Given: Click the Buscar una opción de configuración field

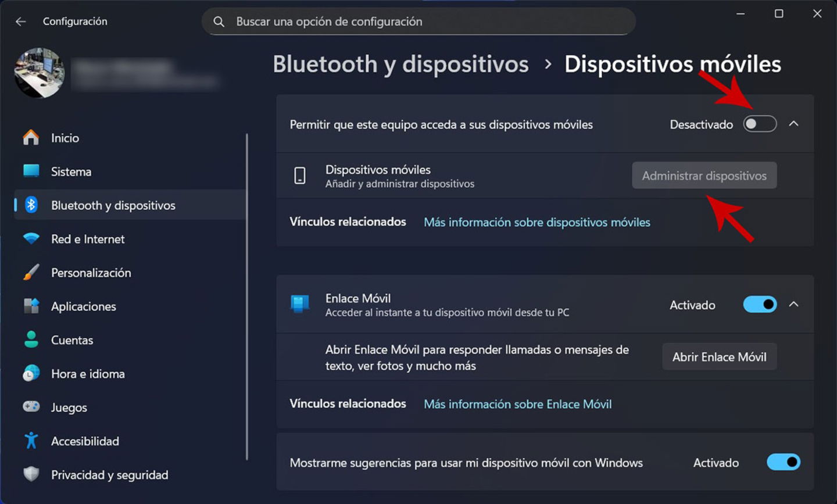Looking at the screenshot, I should click(419, 22).
